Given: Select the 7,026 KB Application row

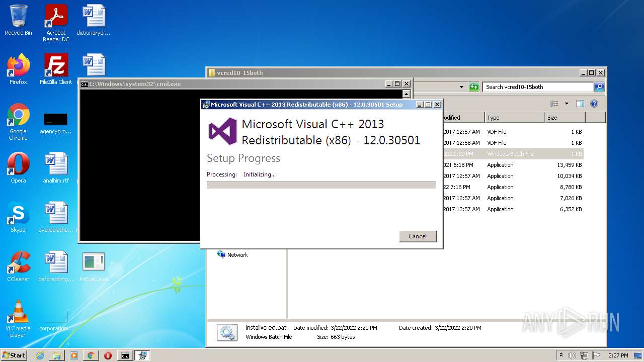Looking at the screenshot, I should point(513,198).
